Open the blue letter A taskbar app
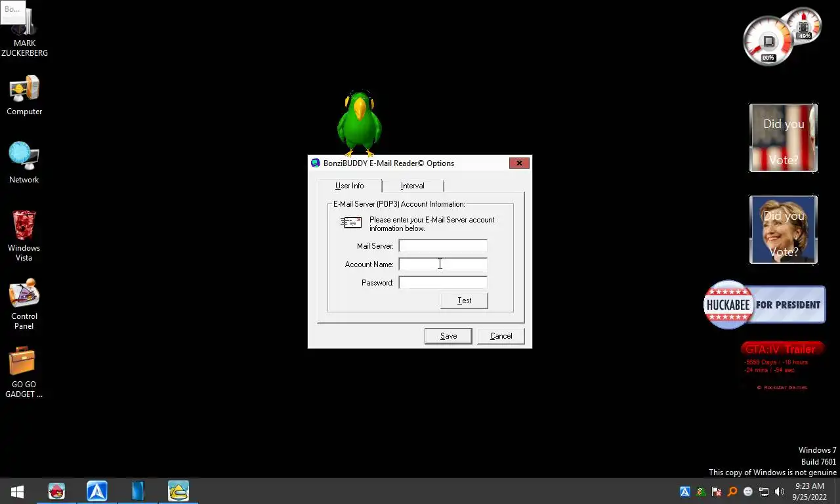 click(97, 491)
